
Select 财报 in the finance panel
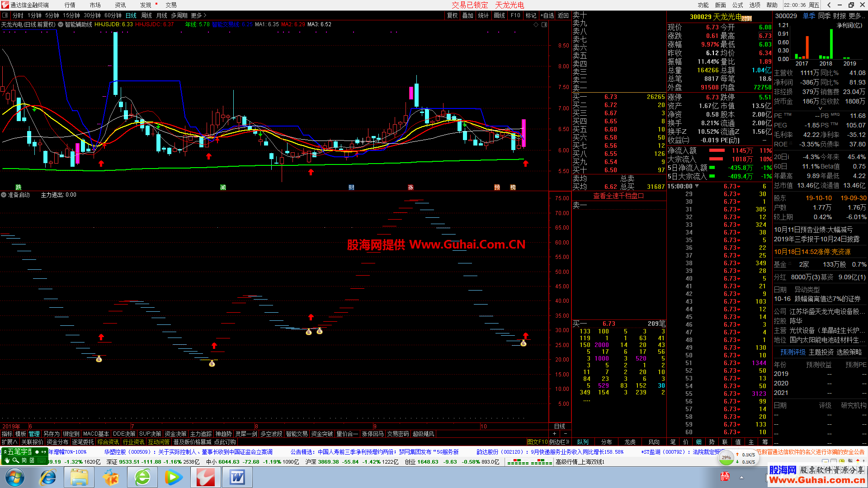840,16
